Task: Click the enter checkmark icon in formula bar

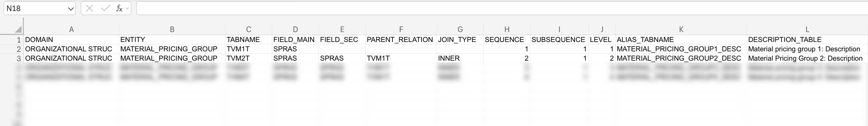Action: pyautogui.click(x=105, y=8)
